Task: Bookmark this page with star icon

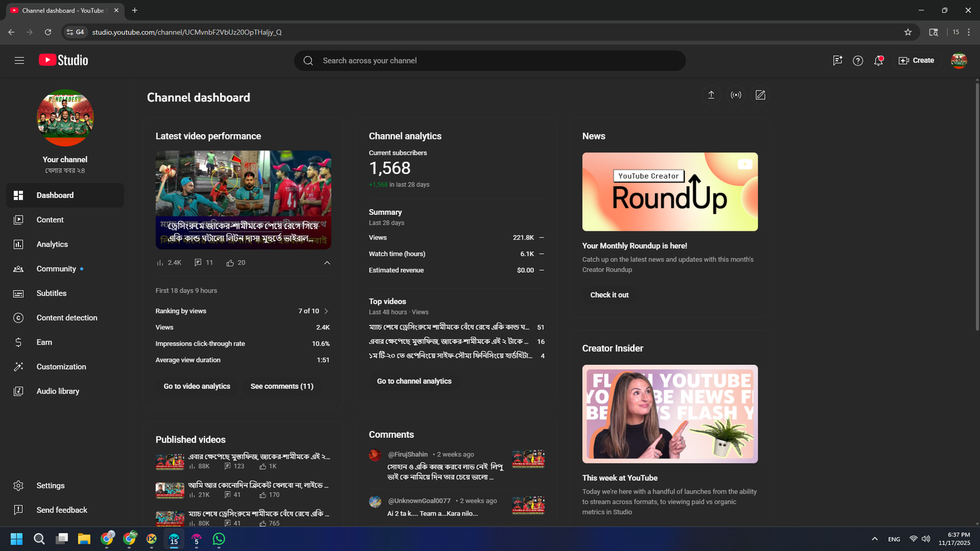Action: pos(908,32)
